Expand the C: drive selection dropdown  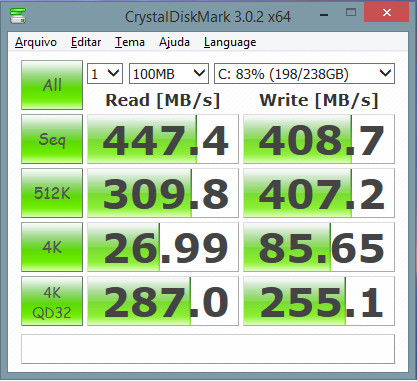click(304, 73)
